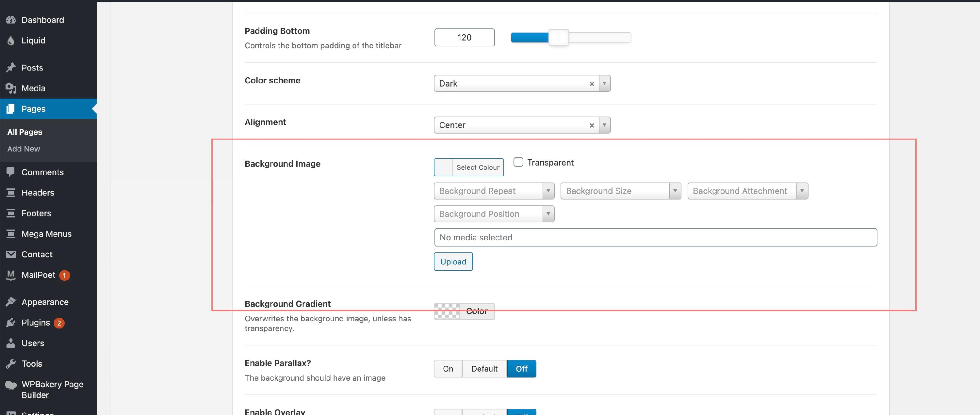Launch WPBakery Page Builder
Viewport: 980px width, 415px height.
52,389
